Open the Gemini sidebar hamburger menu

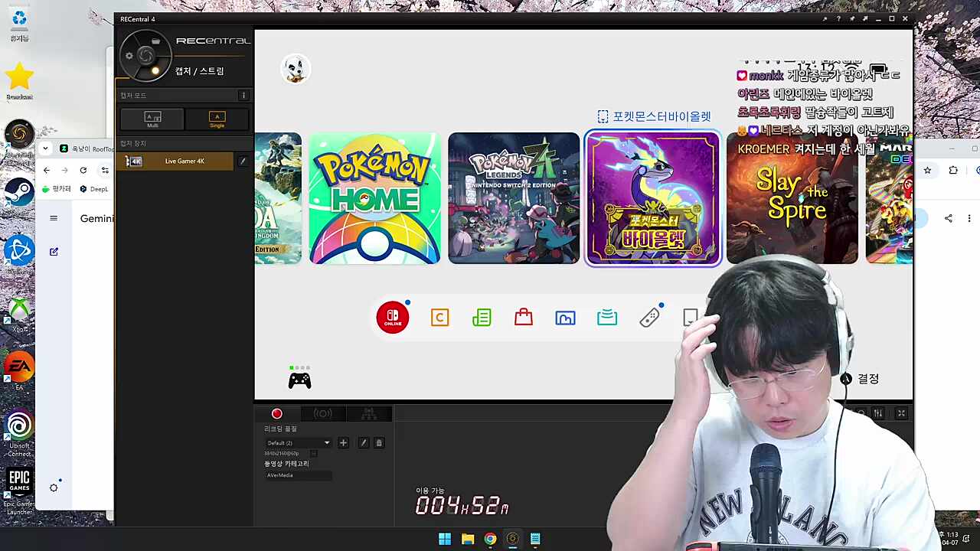(x=54, y=218)
